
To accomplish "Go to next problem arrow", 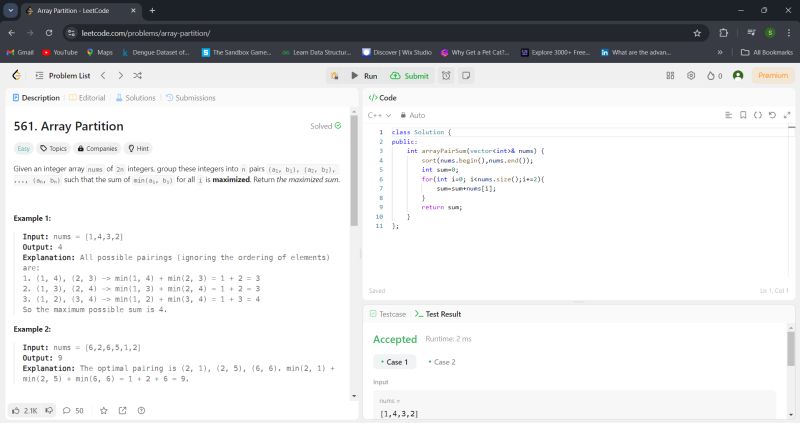I will click(x=120, y=76).
